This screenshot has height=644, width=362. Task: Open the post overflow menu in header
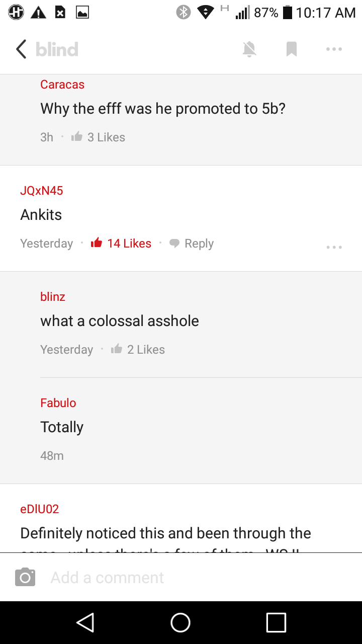pyautogui.click(x=334, y=49)
